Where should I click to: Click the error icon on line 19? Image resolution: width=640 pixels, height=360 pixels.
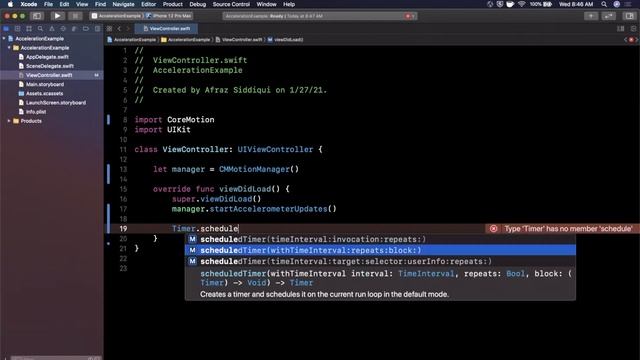coord(493,229)
